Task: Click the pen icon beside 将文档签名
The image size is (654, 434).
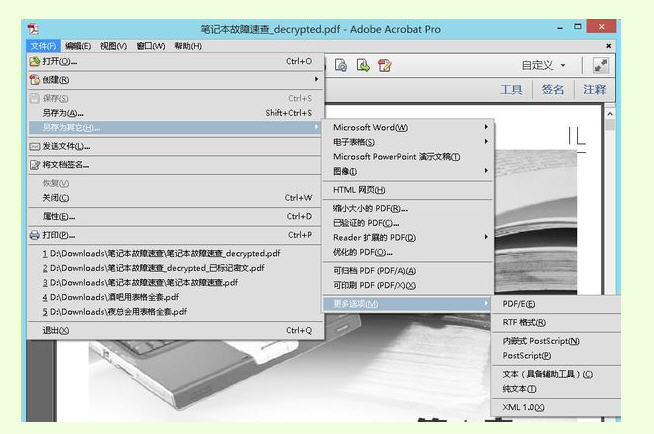Action: click(35, 165)
